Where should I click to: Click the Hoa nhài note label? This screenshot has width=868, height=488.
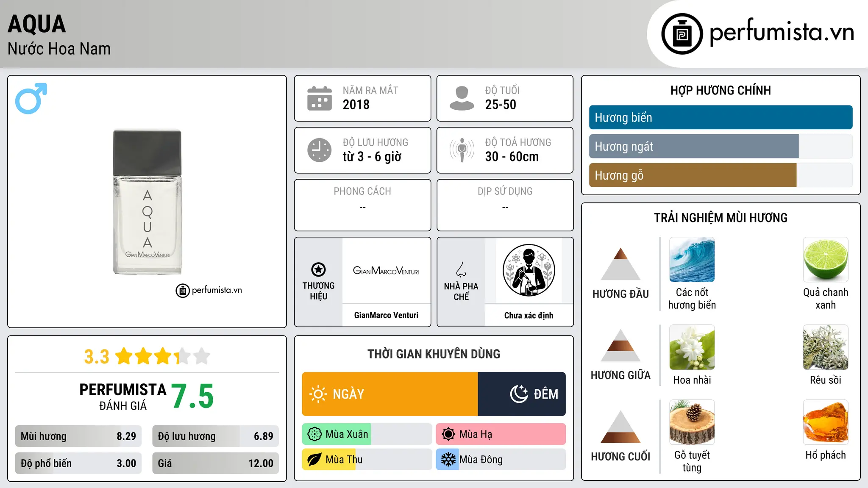coord(692,380)
